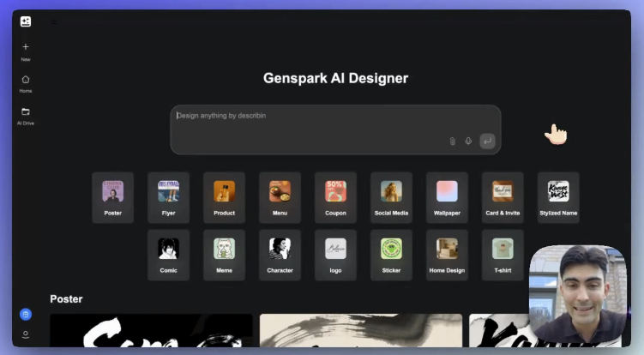Open the Character design category
Viewport: 644px width, 355px height.
click(x=280, y=256)
